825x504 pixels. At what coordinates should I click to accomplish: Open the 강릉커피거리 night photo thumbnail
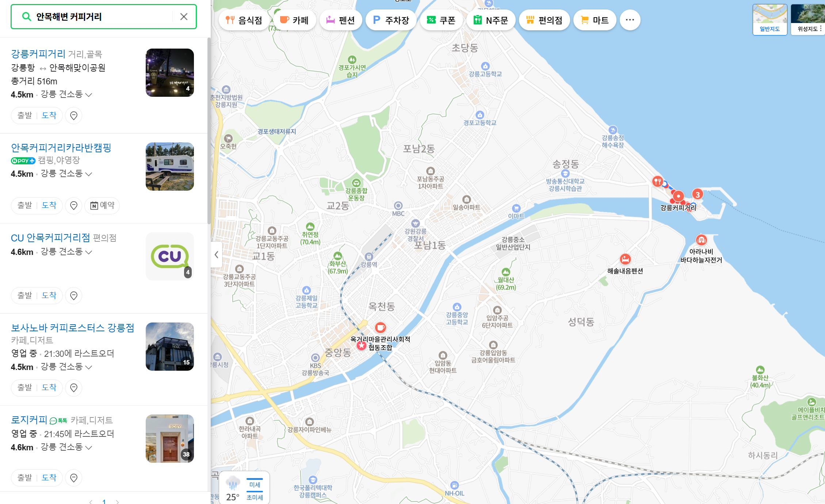click(x=170, y=73)
